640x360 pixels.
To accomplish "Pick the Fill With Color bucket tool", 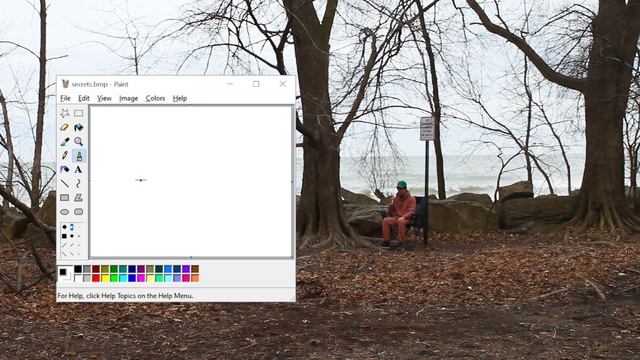I will (78, 127).
